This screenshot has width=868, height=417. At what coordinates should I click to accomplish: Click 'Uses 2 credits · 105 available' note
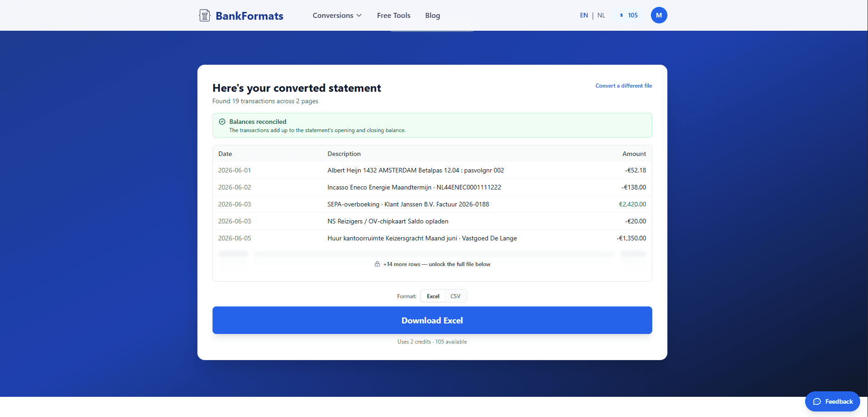click(432, 342)
